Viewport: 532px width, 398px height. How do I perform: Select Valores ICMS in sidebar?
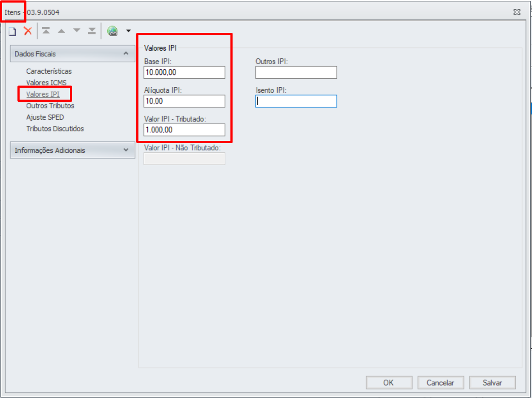point(46,83)
